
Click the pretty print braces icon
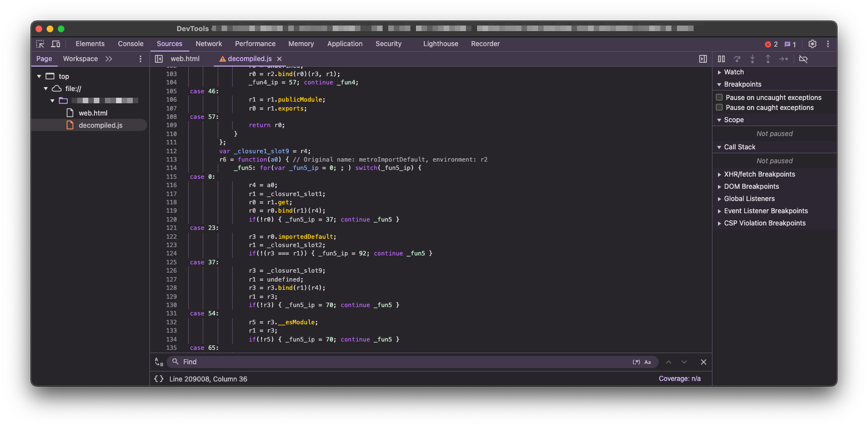159,379
